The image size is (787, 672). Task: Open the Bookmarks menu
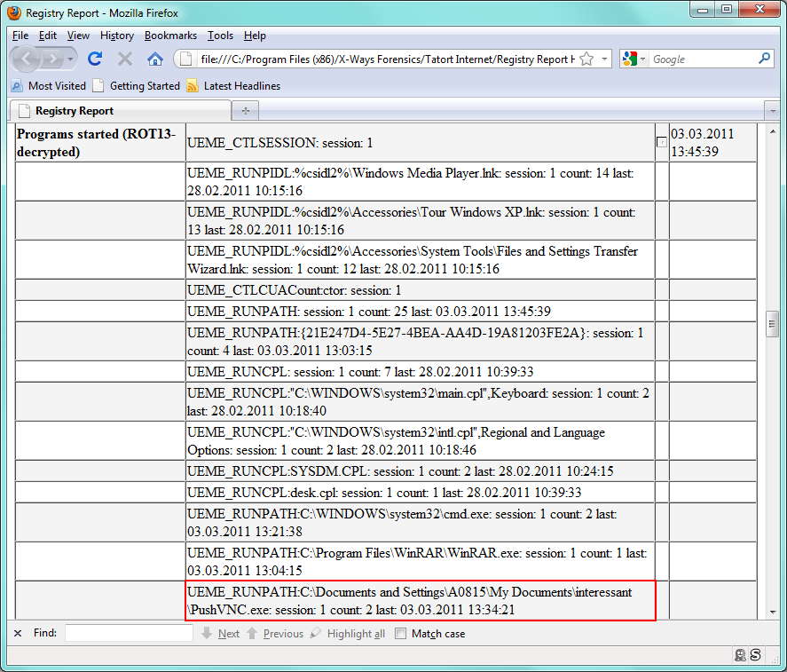pos(169,36)
